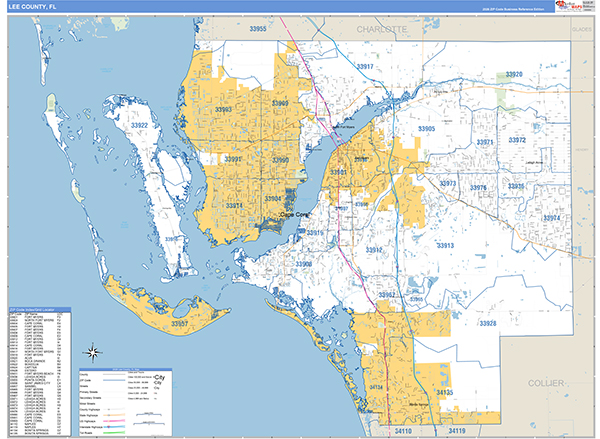Click the compass rose in the gulf
Screen dimensions: 600x439
pos(93,353)
